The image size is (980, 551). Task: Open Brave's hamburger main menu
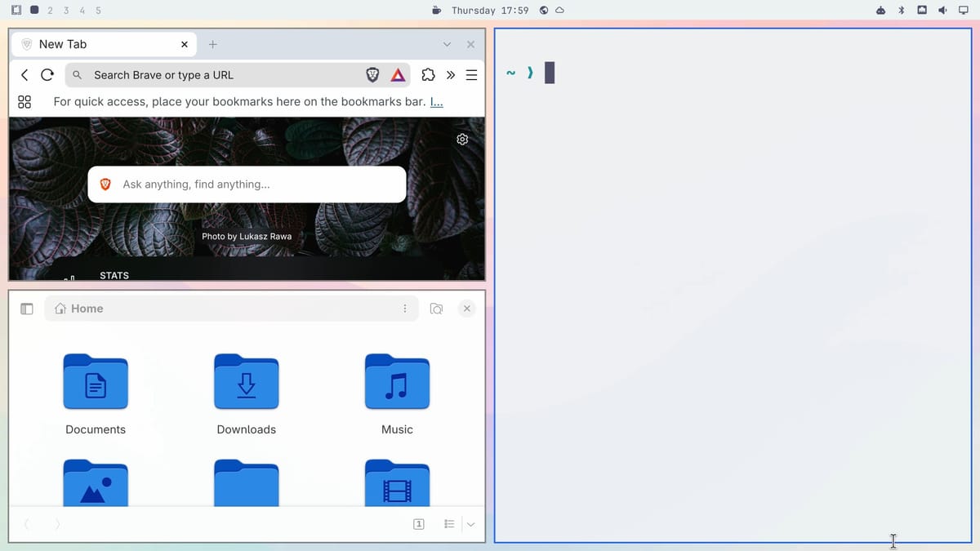(471, 75)
